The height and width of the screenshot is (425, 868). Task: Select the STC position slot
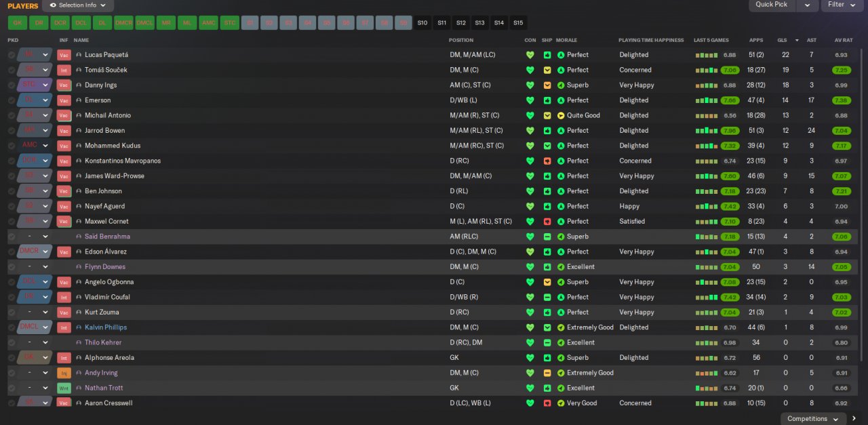(x=229, y=22)
